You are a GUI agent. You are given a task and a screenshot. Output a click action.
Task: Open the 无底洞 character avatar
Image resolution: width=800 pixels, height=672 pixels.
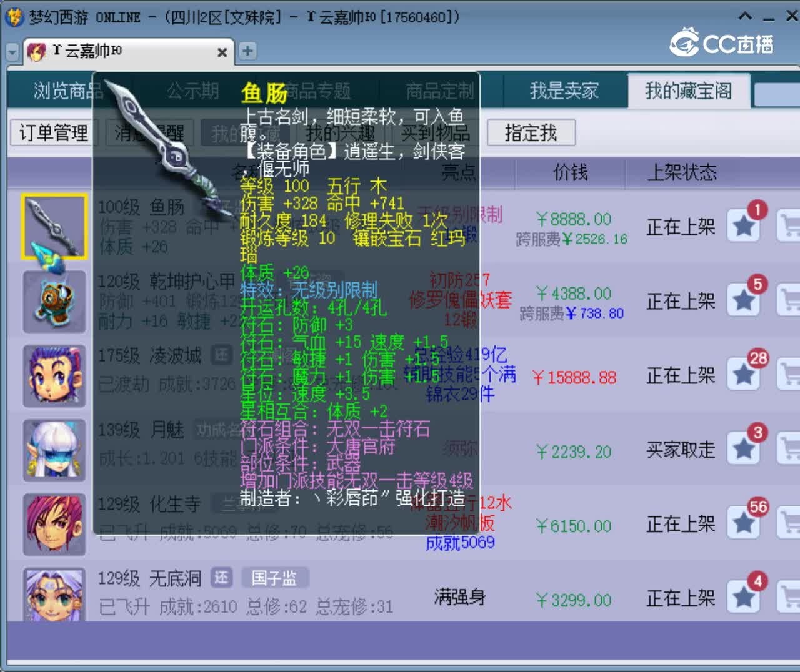[x=54, y=594]
